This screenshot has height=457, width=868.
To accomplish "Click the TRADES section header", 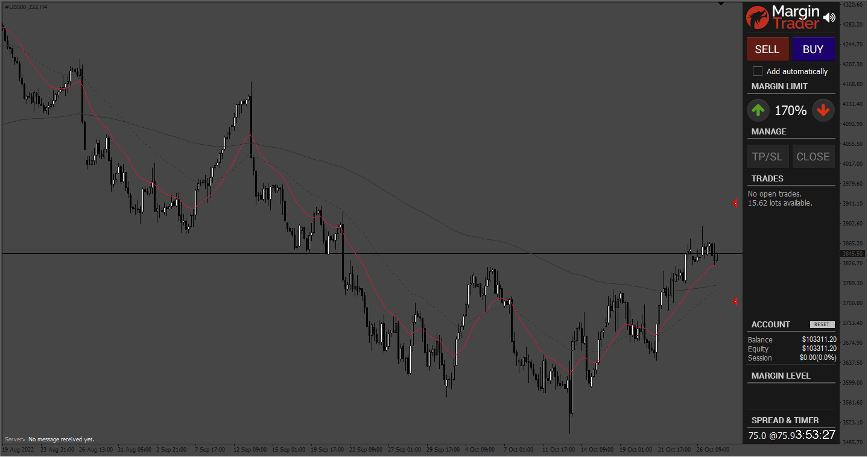I will (x=767, y=178).
